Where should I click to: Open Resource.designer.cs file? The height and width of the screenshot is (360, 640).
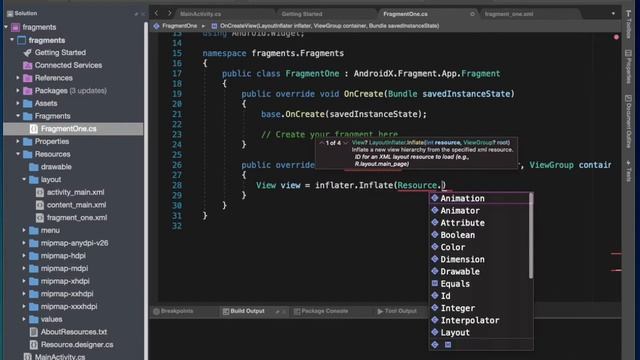coord(77,344)
